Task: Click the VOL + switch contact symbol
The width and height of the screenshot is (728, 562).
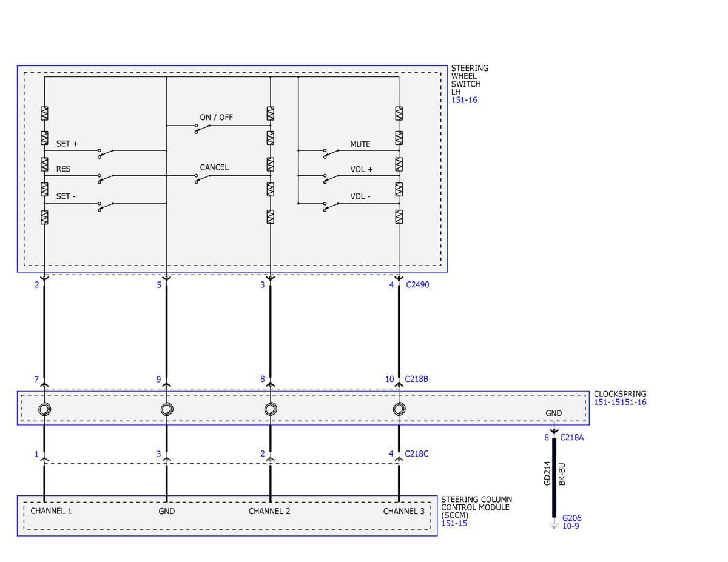Action: [x=331, y=178]
